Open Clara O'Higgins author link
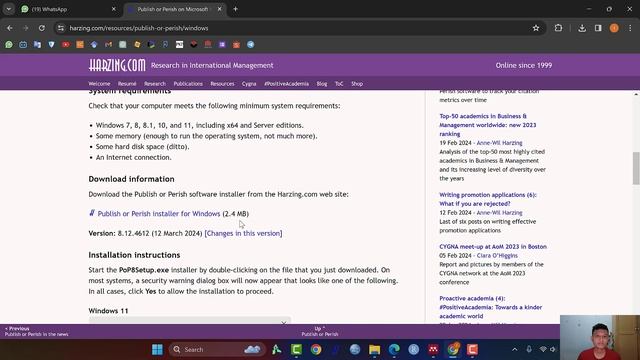 497,256
